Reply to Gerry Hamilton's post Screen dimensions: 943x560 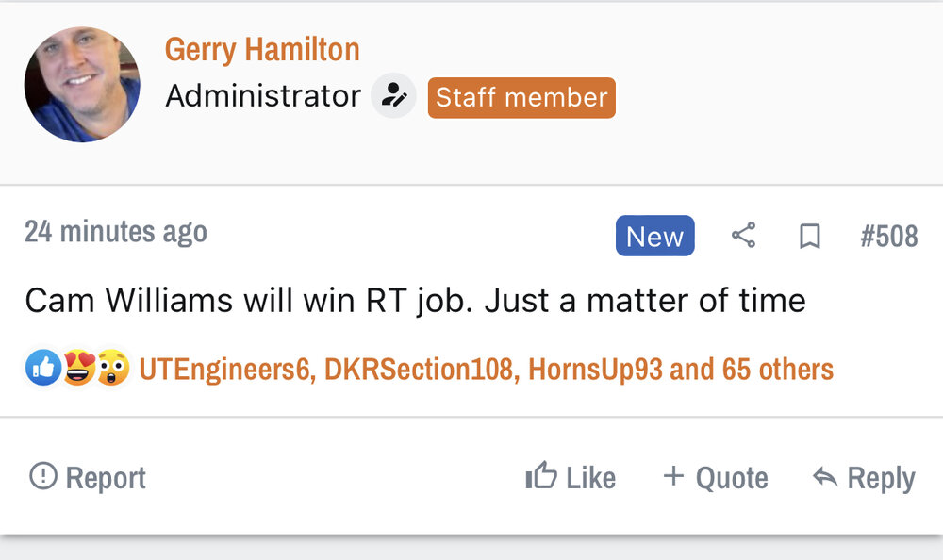863,478
